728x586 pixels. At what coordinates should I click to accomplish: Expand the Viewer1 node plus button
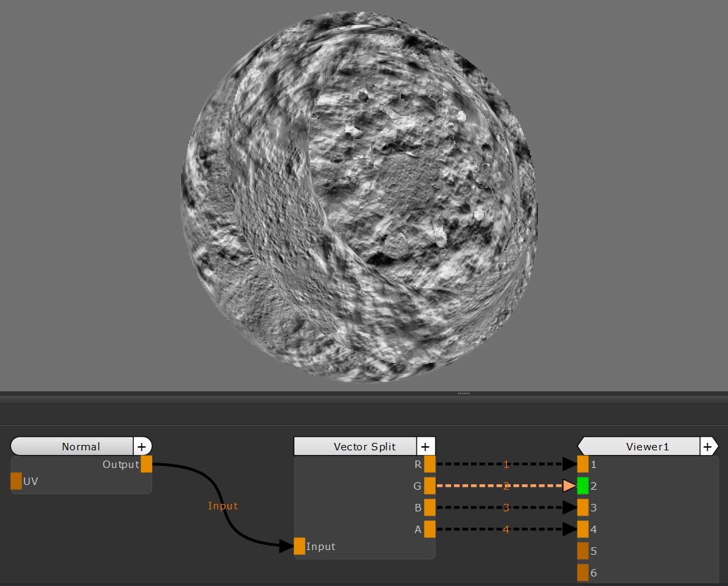pos(708,446)
